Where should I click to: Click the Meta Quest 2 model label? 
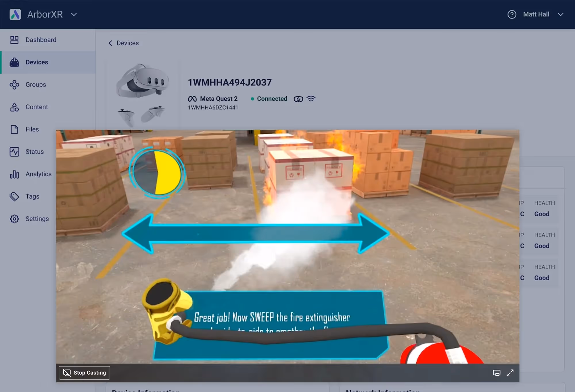click(219, 99)
